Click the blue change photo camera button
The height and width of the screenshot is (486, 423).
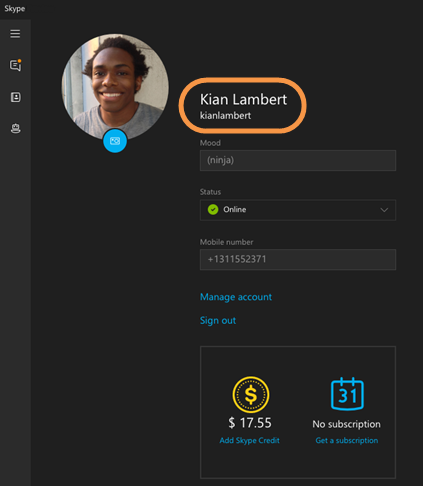pyautogui.click(x=115, y=141)
